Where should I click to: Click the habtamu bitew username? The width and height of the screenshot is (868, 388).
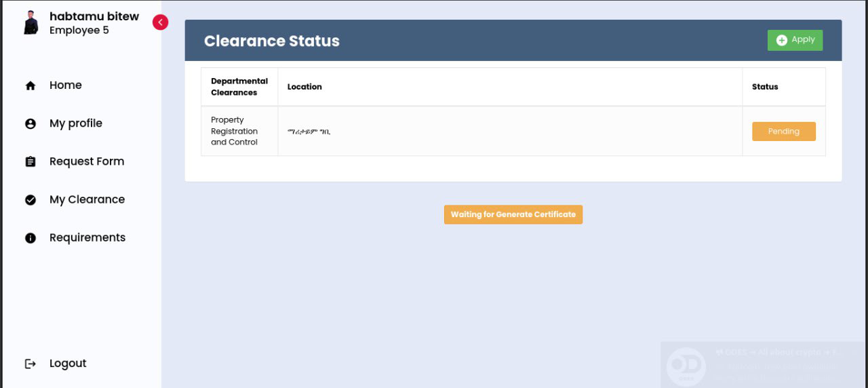pyautogui.click(x=94, y=16)
